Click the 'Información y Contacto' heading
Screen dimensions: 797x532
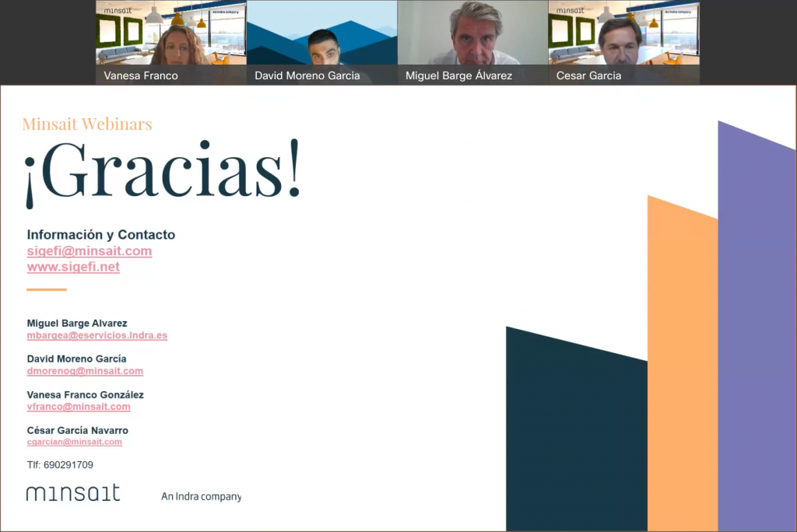[101, 235]
